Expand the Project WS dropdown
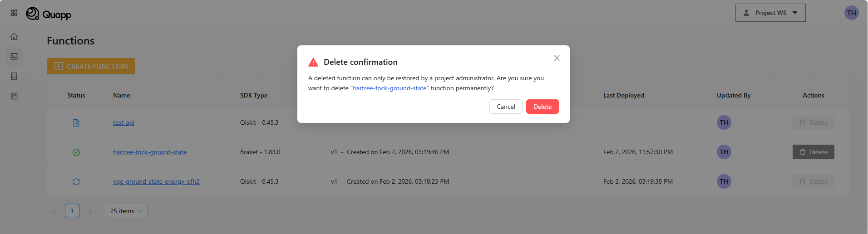The width and height of the screenshot is (868, 234). tap(770, 13)
